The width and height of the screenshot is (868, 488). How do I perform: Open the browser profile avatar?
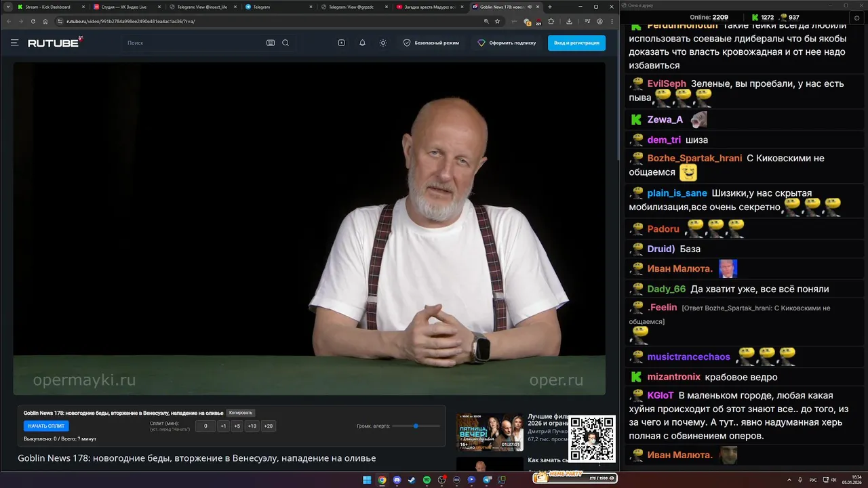[x=599, y=21]
